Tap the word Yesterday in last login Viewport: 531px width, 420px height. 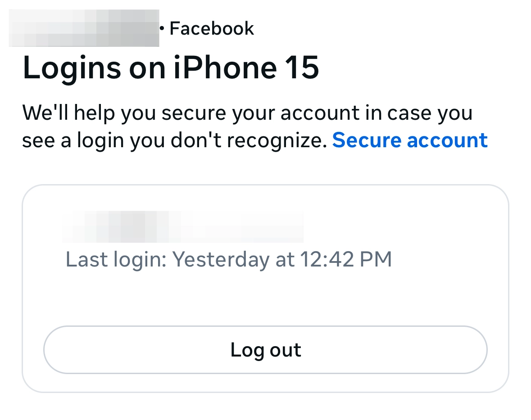(221, 260)
